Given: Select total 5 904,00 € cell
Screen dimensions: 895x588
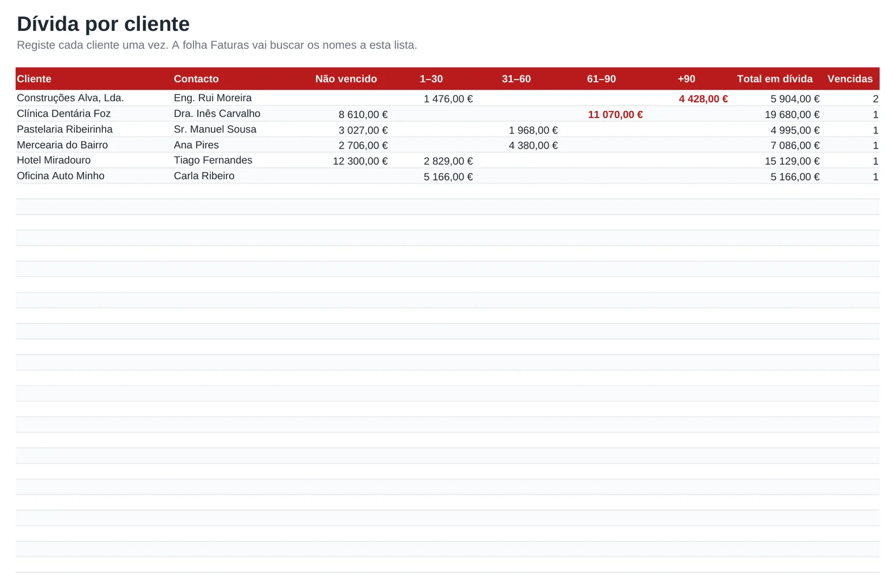Looking at the screenshot, I should pos(795,99).
